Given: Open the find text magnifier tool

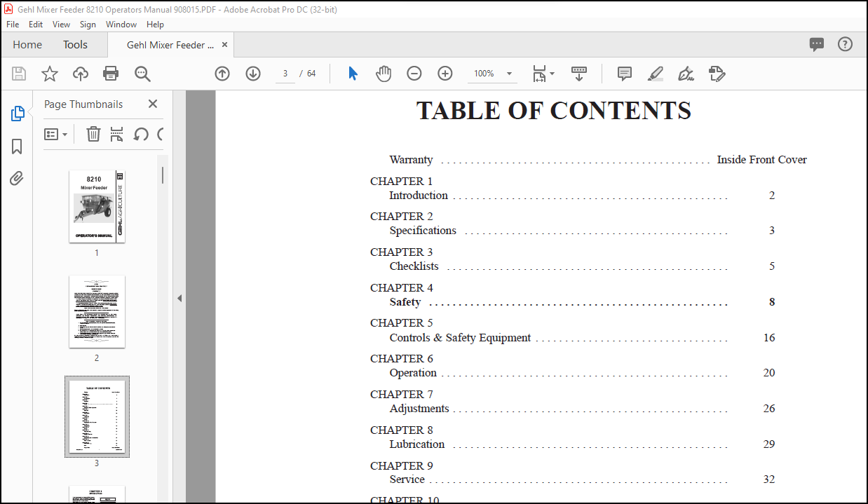Looking at the screenshot, I should pyautogui.click(x=142, y=74).
